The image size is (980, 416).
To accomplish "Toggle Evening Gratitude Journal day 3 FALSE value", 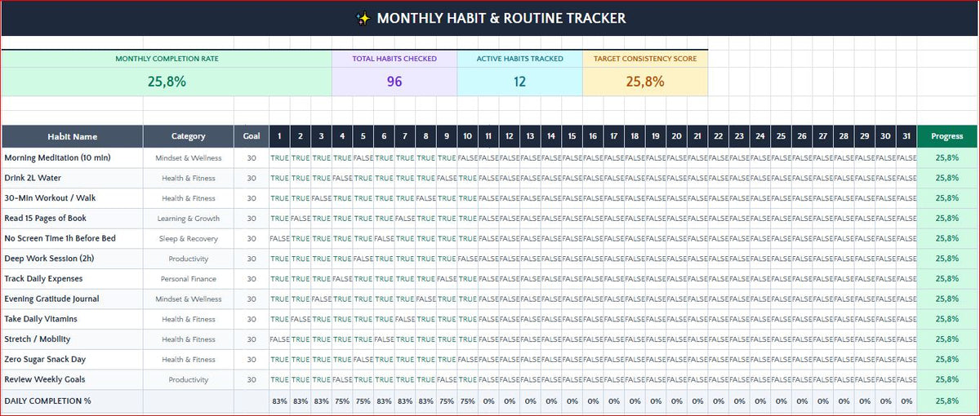I will pyautogui.click(x=321, y=299).
